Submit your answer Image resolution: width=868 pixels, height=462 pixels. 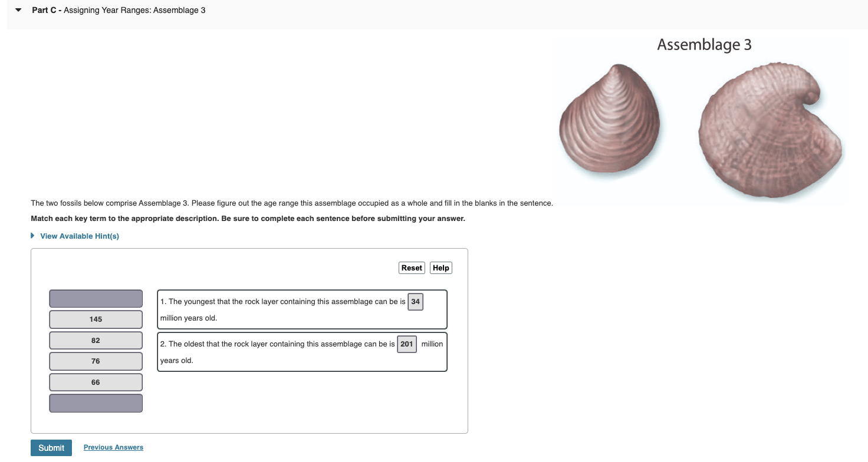51,447
